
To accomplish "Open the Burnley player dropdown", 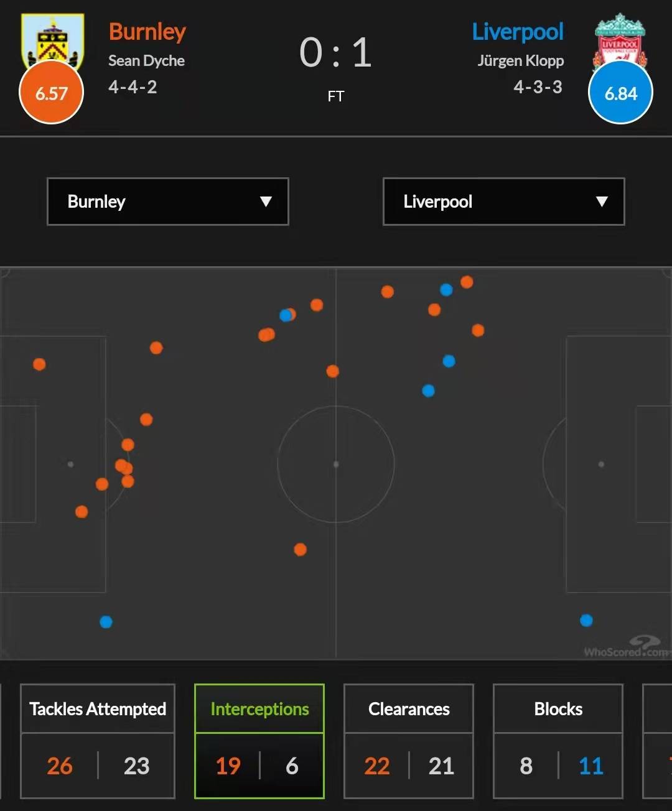I will pyautogui.click(x=168, y=202).
